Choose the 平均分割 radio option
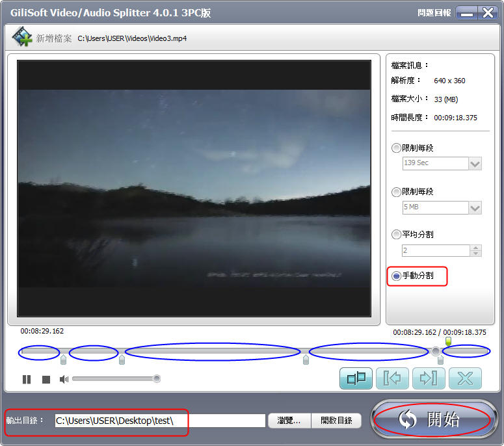Viewport: 504px width, 446px height. (x=396, y=235)
